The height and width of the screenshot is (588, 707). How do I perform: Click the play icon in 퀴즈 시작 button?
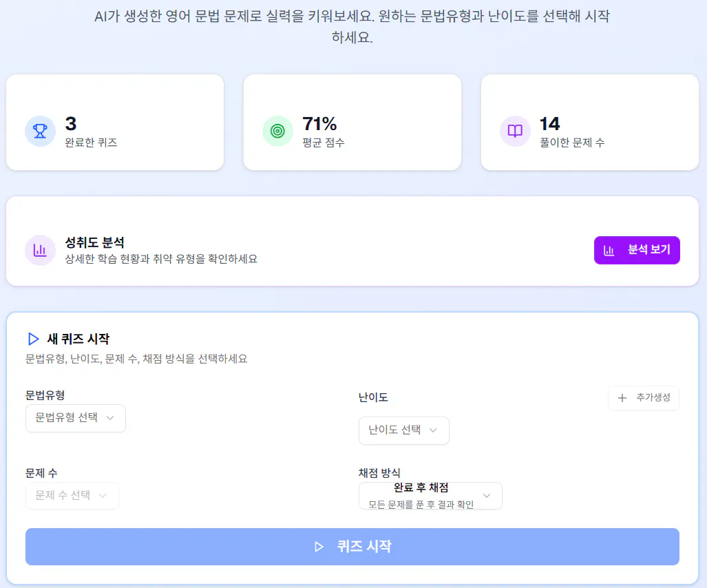[x=319, y=547]
